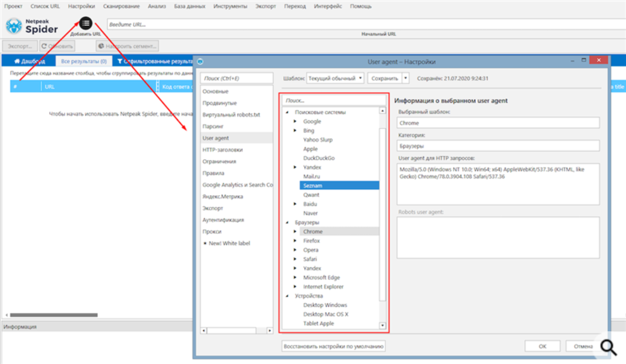
Task: Open the Template dropdown
Action: (335, 78)
